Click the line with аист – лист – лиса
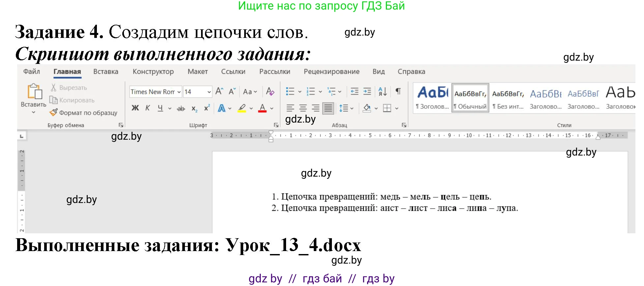This screenshot has height=286, width=644. pos(395,208)
